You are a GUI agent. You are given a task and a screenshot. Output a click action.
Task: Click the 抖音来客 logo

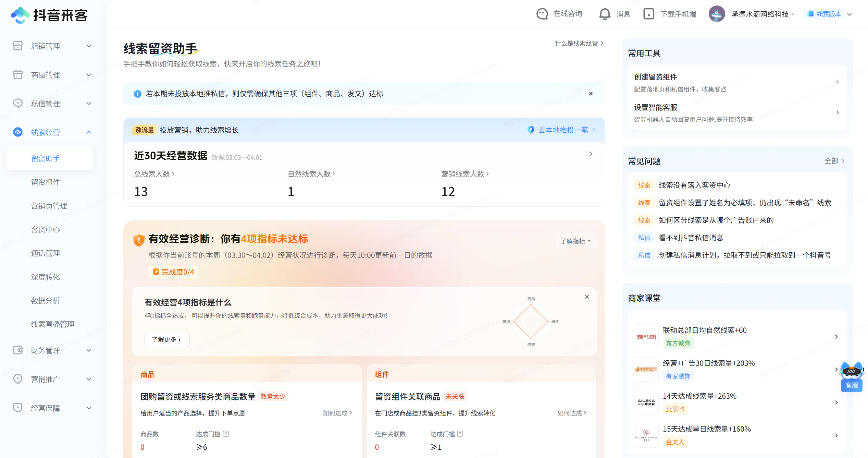pos(50,15)
